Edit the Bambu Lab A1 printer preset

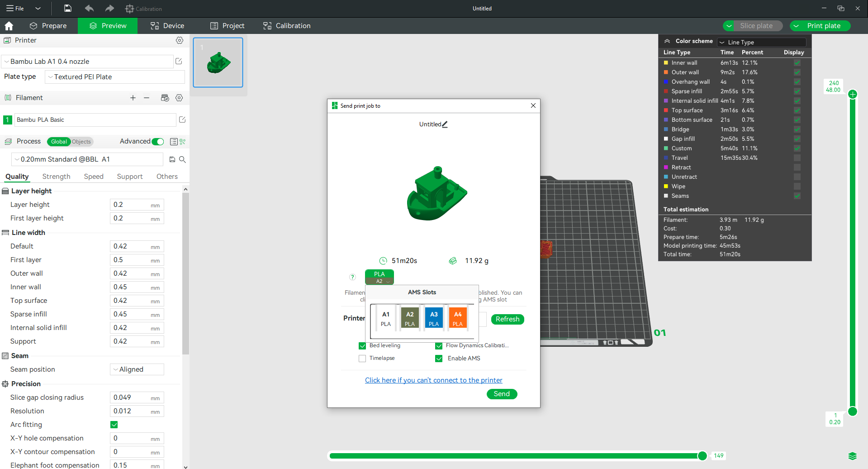coord(179,61)
